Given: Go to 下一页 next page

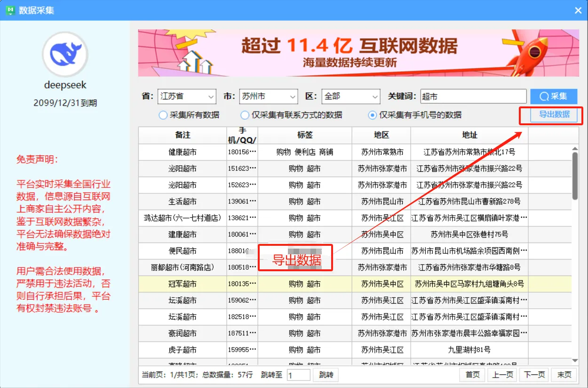Looking at the screenshot, I should click(x=534, y=375).
